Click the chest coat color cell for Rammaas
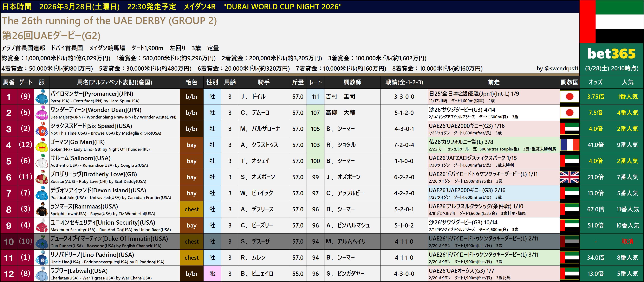Image resolution: width=644 pixels, height=282 pixels. click(191, 209)
